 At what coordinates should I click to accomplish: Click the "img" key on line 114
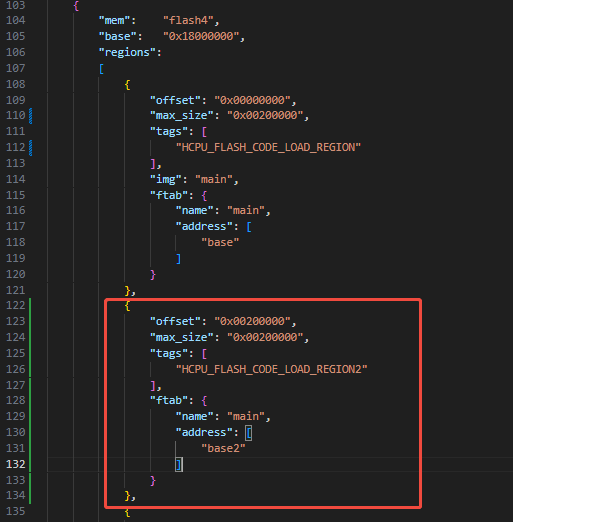pos(166,179)
